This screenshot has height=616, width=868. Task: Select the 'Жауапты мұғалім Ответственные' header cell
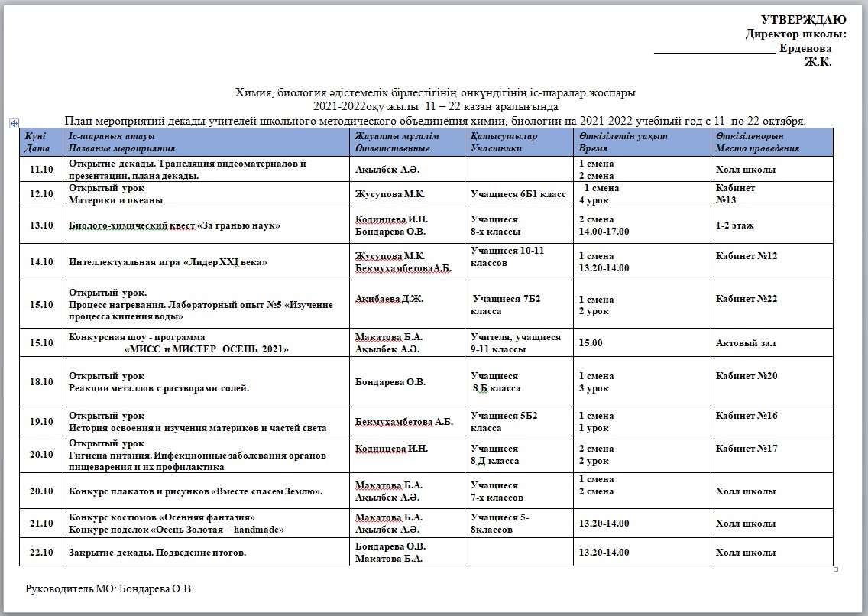[x=407, y=142]
